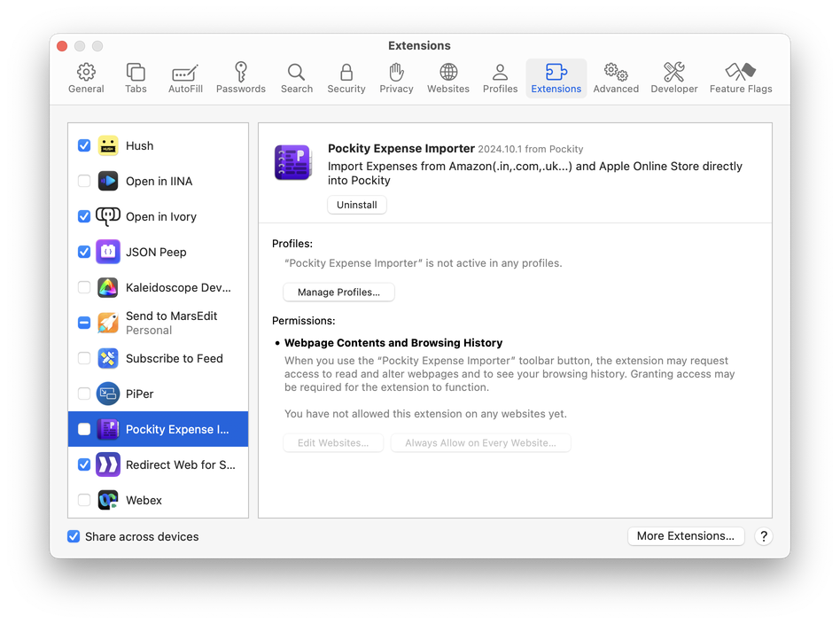The image size is (840, 624).
Task: Enable the Pockity Expense Importer checkbox
Action: (84, 429)
